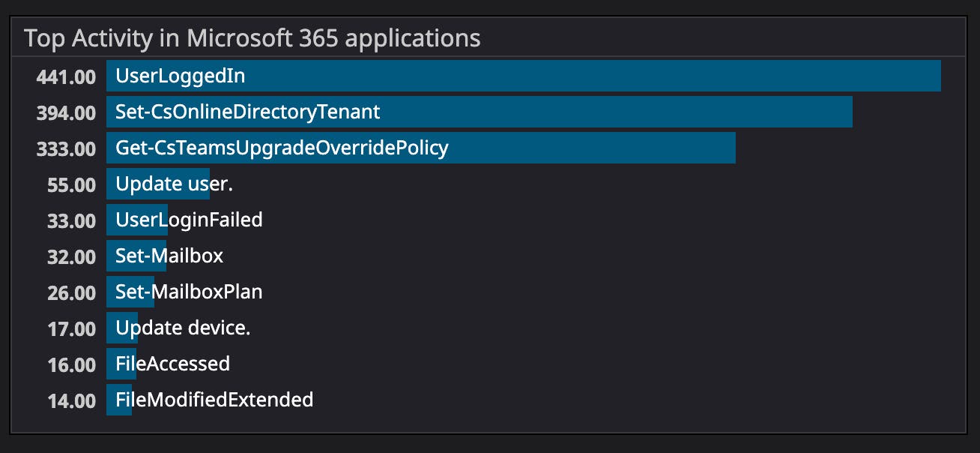Click the FileAccessed activity bar
Viewport: 980px width, 453px height.
[121, 364]
